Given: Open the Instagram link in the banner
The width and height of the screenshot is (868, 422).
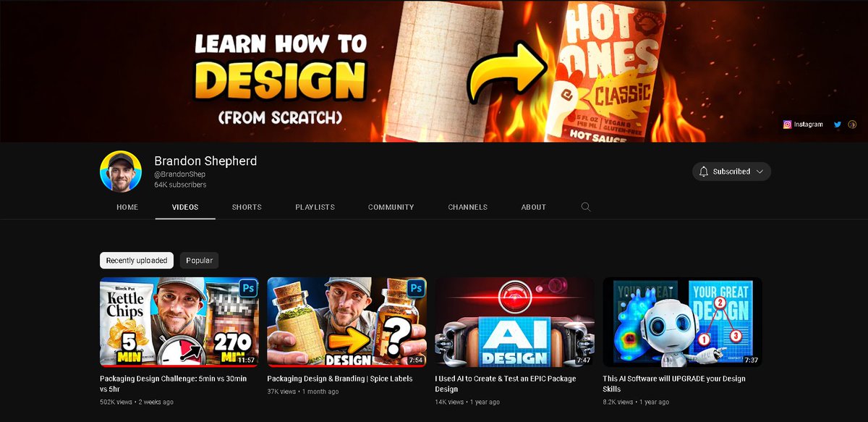Looking at the screenshot, I should tap(803, 125).
